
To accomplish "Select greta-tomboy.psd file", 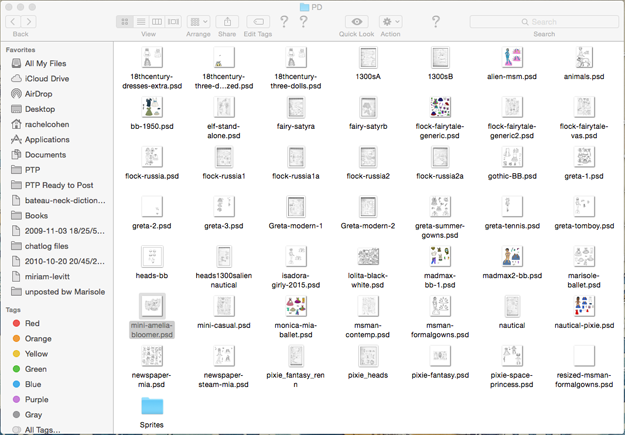I will click(584, 213).
